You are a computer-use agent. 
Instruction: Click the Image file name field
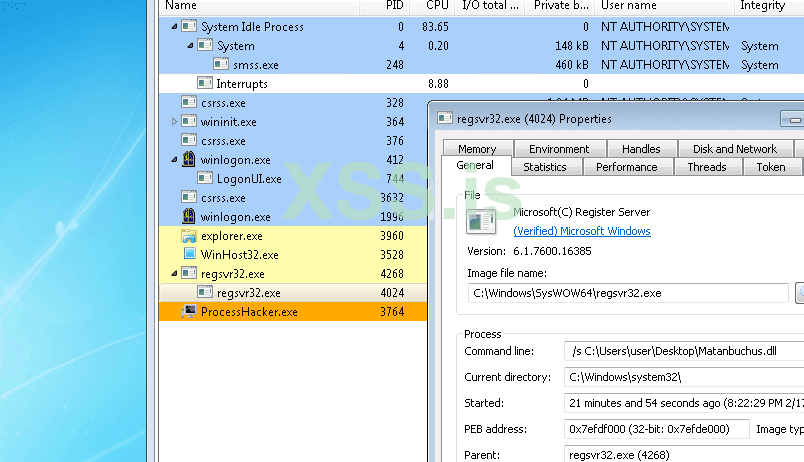(x=628, y=293)
